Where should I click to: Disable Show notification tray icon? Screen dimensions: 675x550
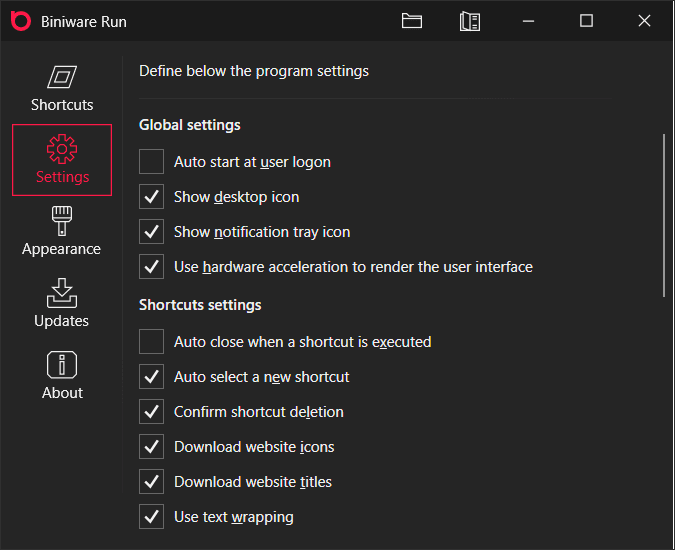pos(152,232)
